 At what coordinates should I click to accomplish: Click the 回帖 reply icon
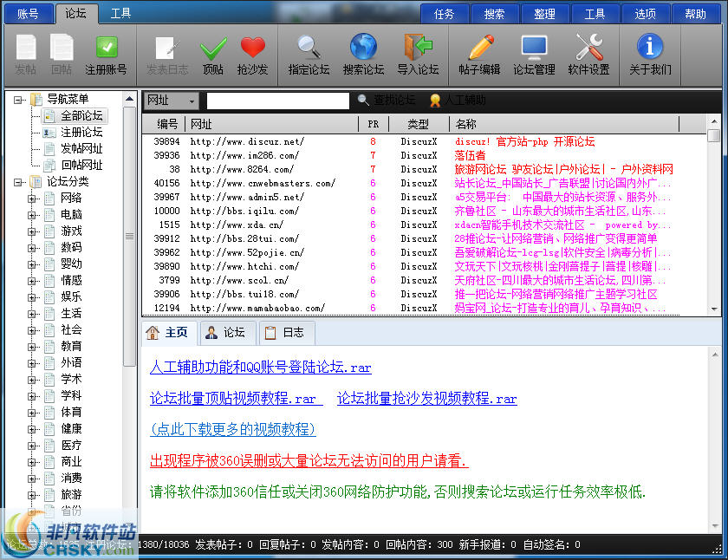(x=62, y=55)
